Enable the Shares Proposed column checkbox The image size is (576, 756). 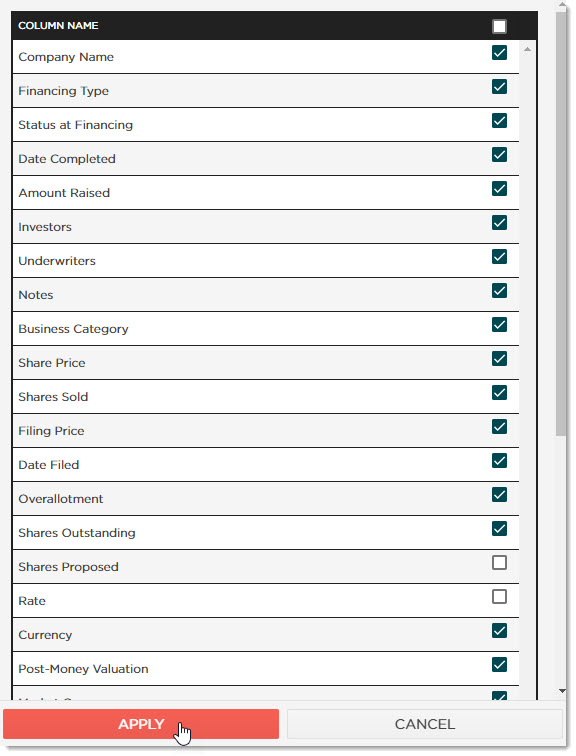point(499,562)
